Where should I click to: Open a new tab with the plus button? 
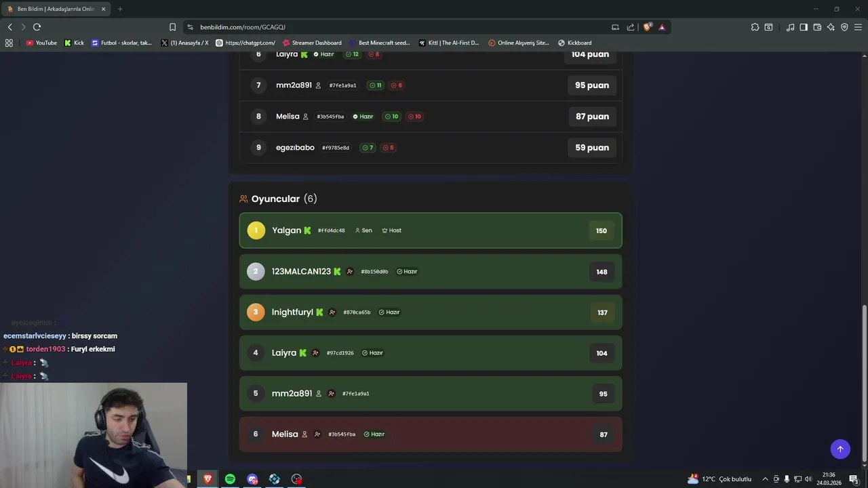(x=120, y=9)
